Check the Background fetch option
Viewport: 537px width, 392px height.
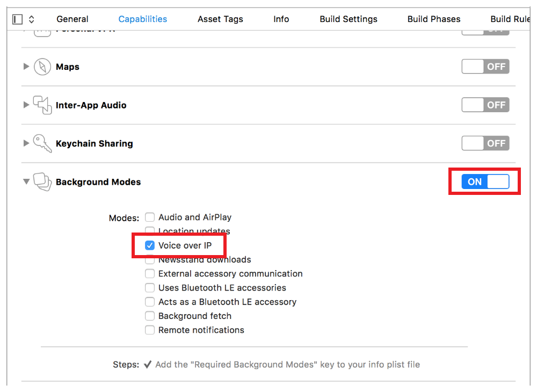click(150, 316)
